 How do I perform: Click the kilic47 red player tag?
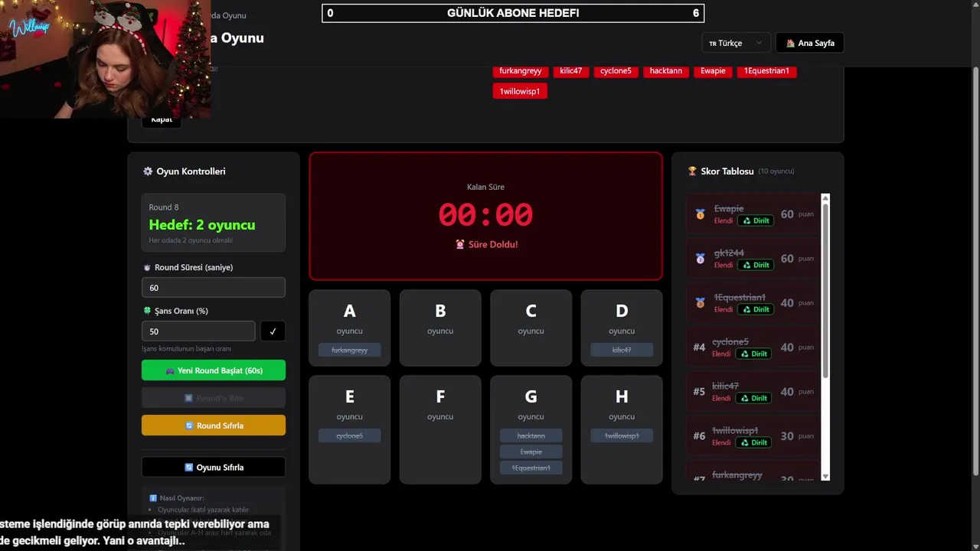(570, 70)
